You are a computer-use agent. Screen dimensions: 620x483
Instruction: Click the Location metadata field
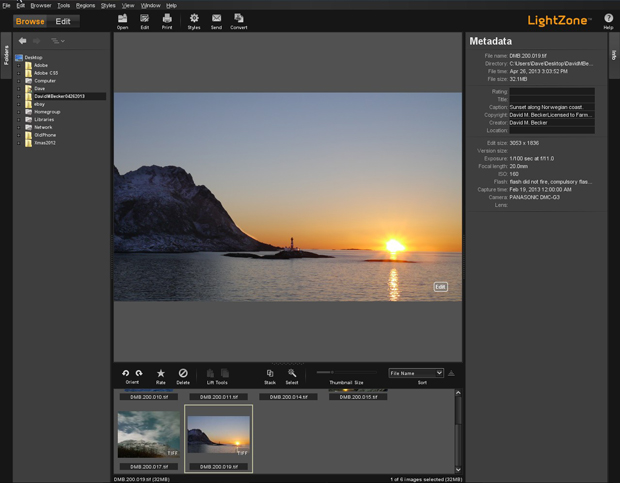click(x=552, y=130)
